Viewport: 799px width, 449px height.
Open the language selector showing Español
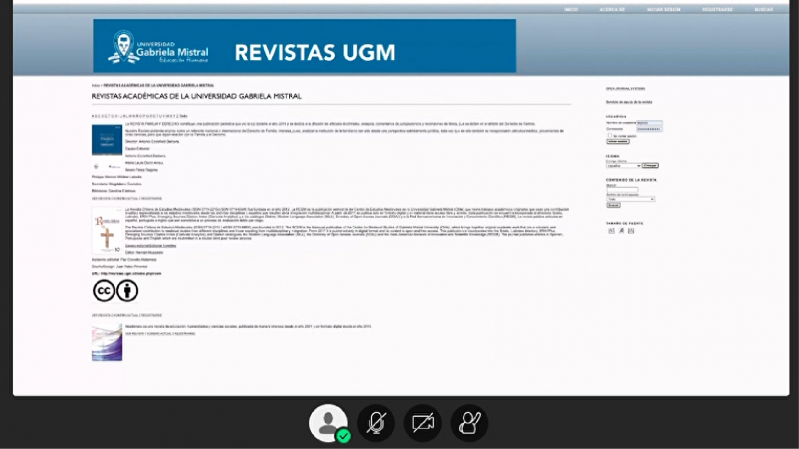[x=624, y=166]
